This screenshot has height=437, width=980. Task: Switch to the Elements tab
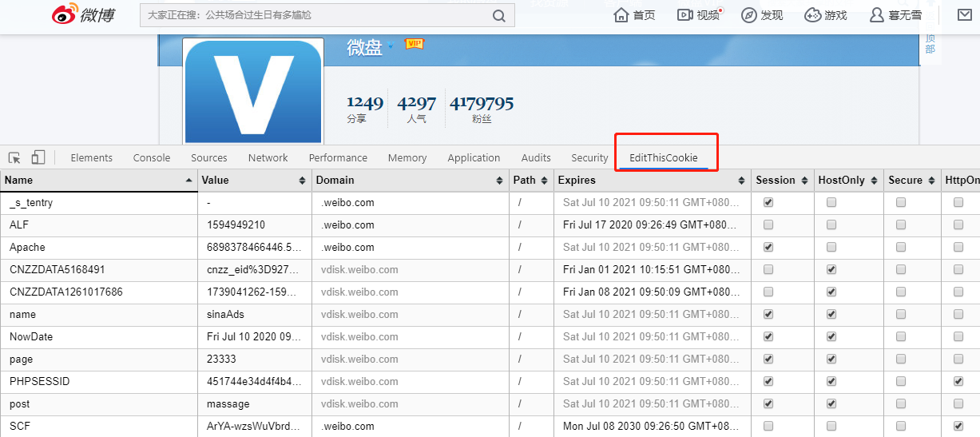pos(92,157)
